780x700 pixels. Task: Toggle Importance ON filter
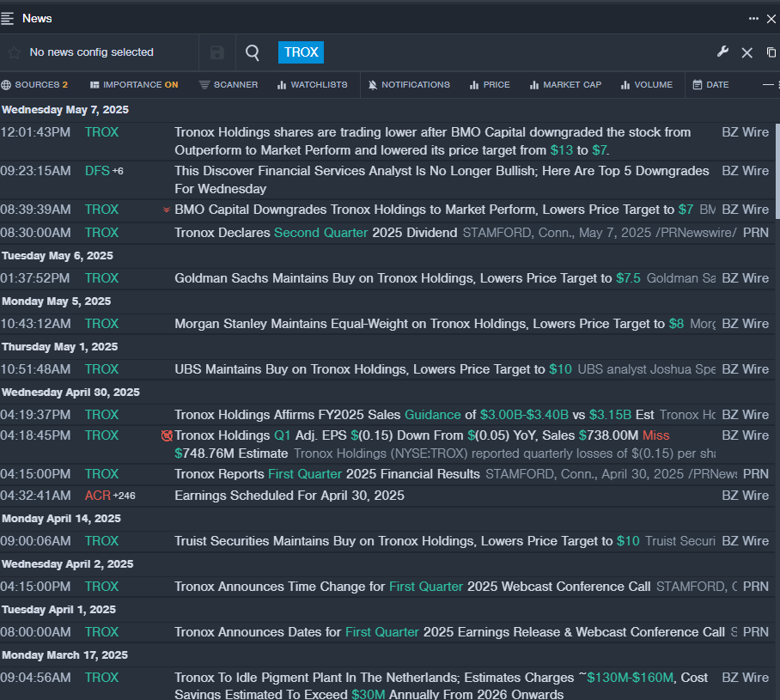[134, 84]
